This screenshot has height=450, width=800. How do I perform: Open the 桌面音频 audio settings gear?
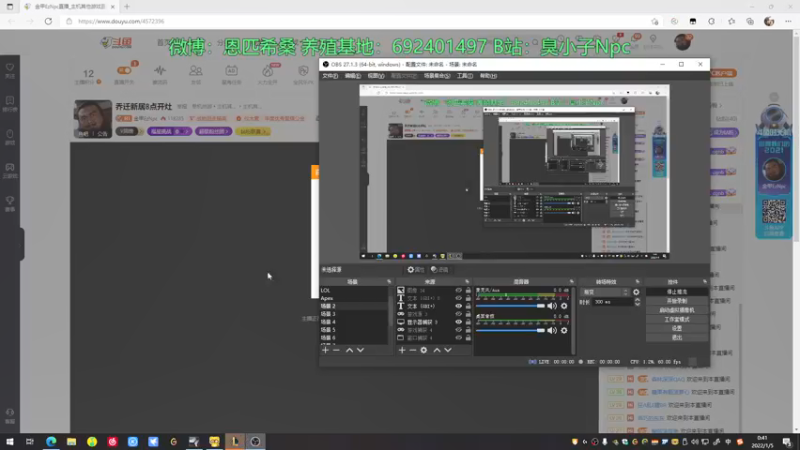point(564,330)
